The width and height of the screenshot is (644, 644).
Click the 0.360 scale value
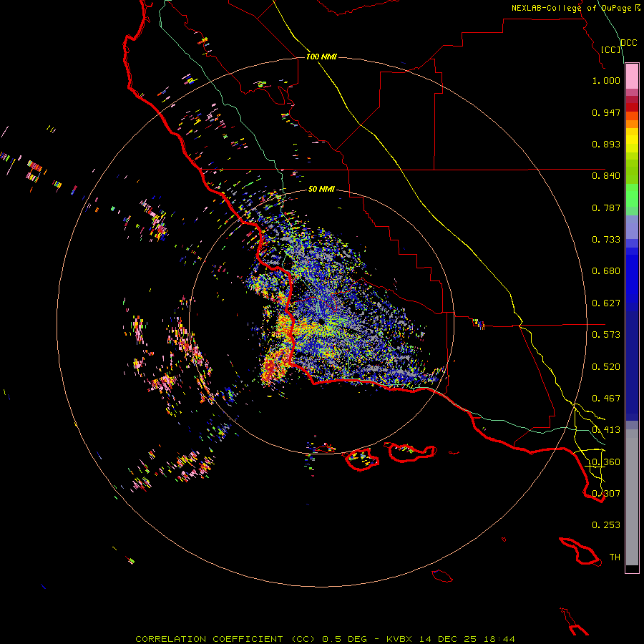point(606,462)
